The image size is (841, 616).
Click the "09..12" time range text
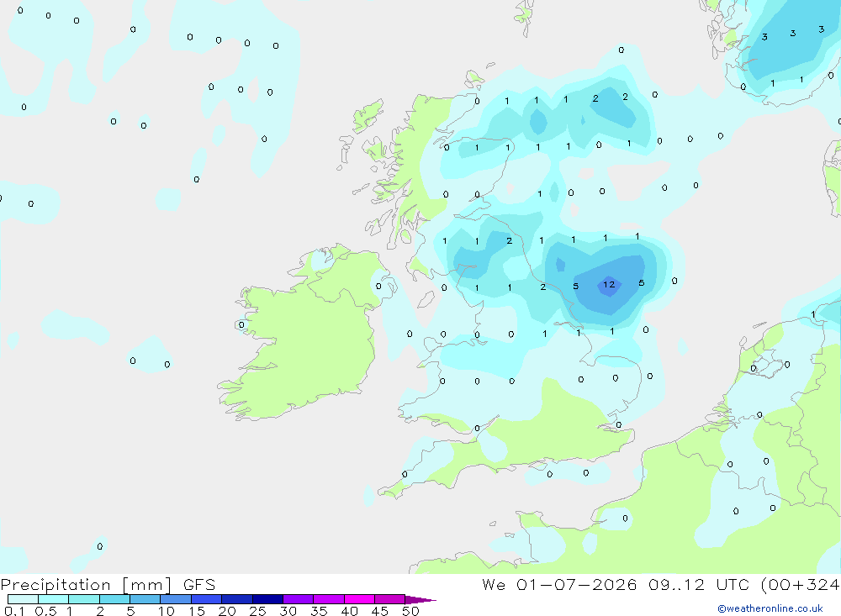(676, 585)
